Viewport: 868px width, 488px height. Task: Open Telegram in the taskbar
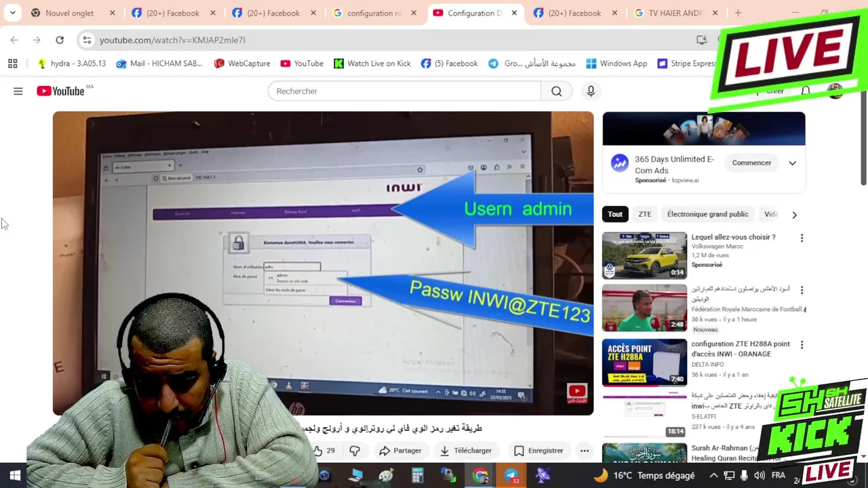(x=511, y=475)
